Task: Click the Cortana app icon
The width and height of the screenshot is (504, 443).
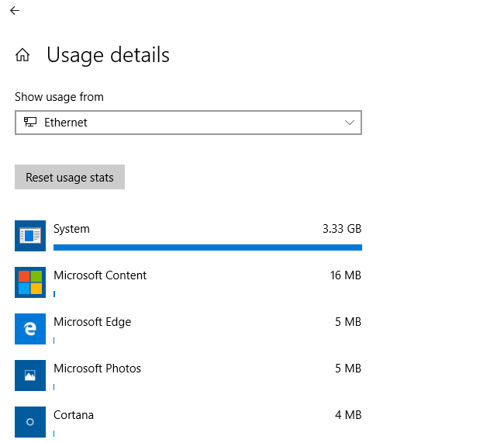Action: click(x=30, y=422)
